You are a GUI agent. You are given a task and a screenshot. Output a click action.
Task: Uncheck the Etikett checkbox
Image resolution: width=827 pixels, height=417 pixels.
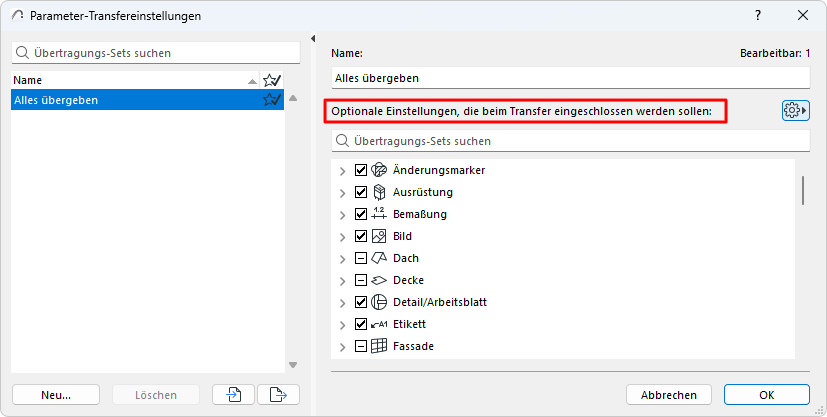[x=361, y=324]
